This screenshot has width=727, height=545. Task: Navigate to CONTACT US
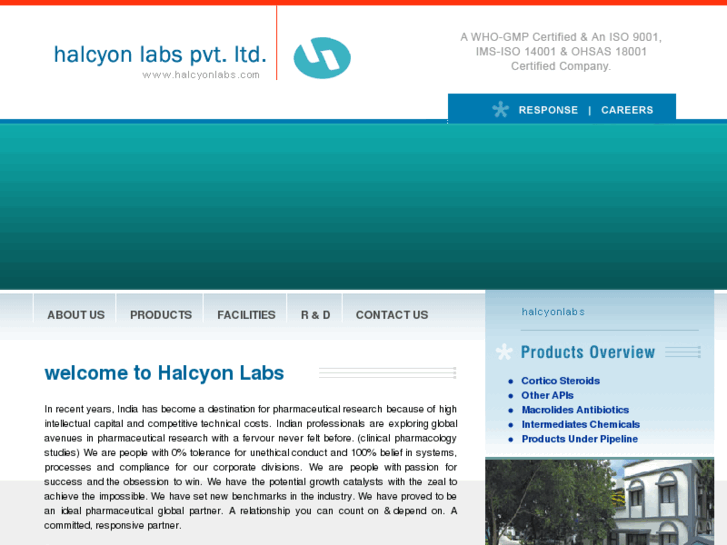pos(392,315)
